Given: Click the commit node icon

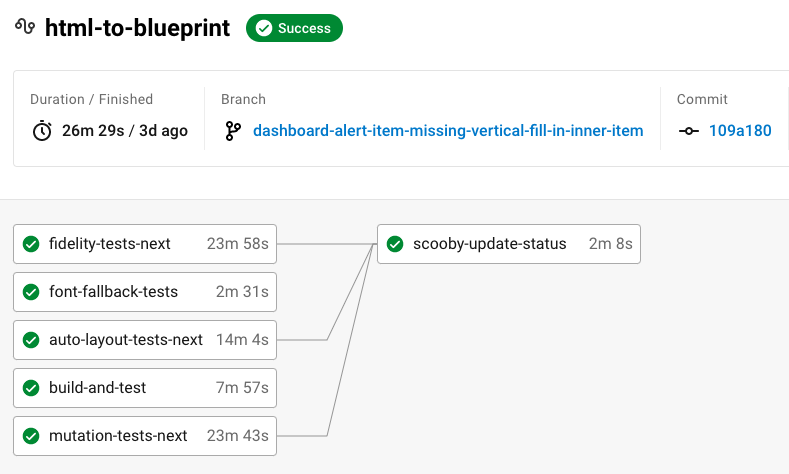Looking at the screenshot, I should click(x=689, y=131).
